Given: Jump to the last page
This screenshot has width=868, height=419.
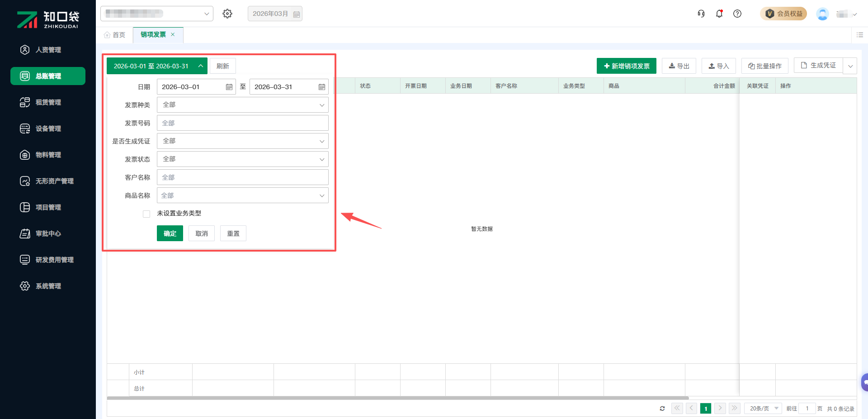Looking at the screenshot, I should coord(735,408).
